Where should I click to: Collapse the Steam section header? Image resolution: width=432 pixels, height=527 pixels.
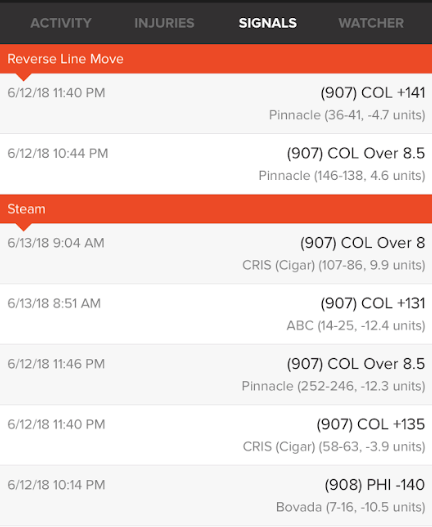coord(216,209)
